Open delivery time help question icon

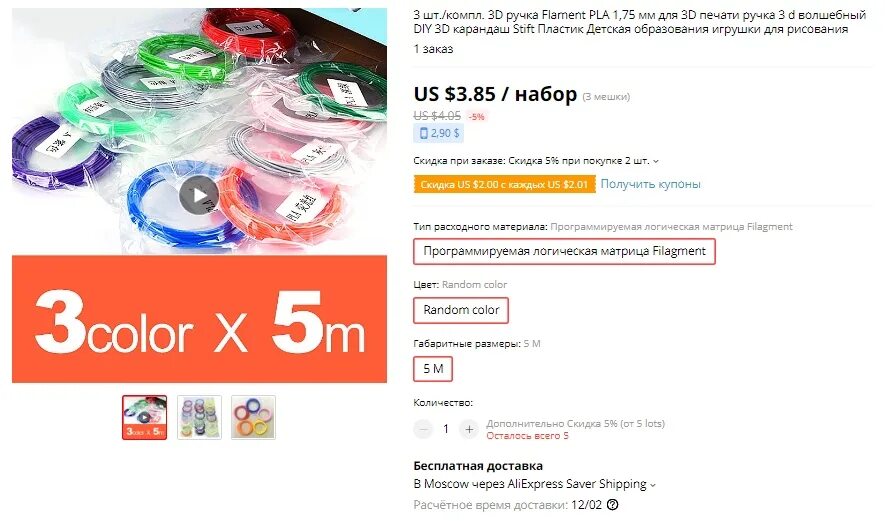pos(612,505)
